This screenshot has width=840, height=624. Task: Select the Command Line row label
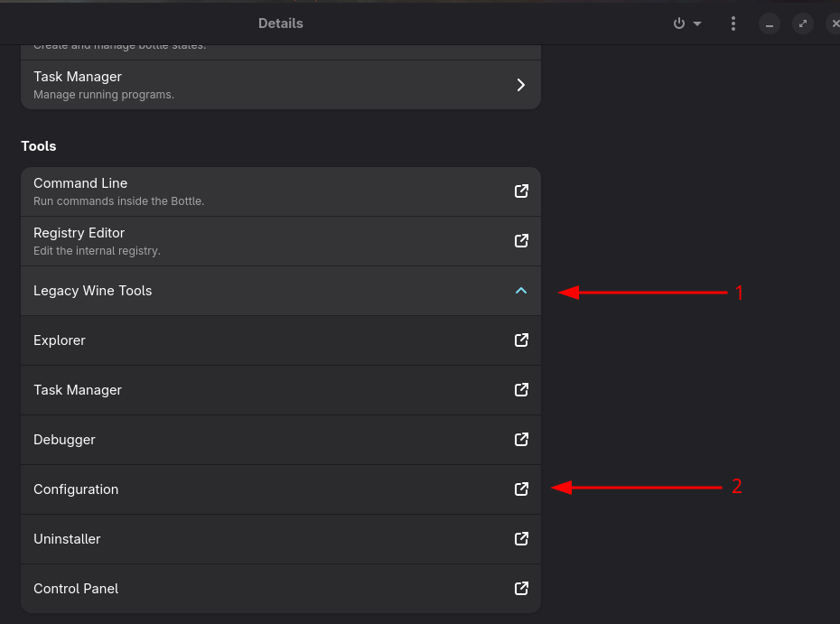pyautogui.click(x=80, y=183)
